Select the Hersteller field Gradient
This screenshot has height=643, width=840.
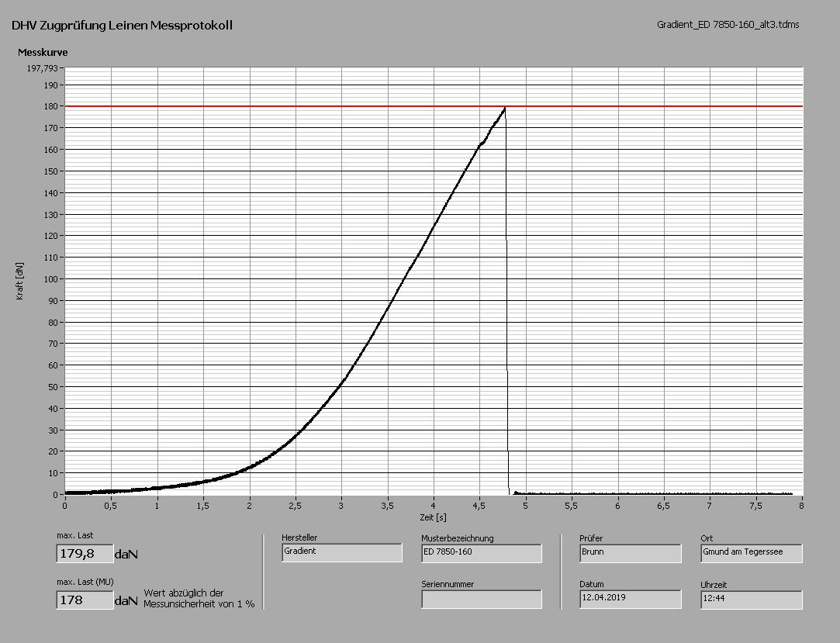pyautogui.click(x=342, y=552)
